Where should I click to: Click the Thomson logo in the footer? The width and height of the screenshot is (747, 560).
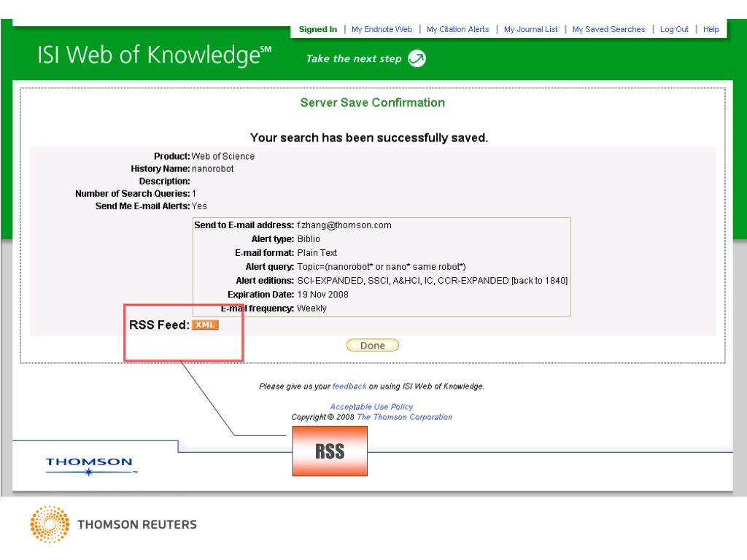coord(91,466)
